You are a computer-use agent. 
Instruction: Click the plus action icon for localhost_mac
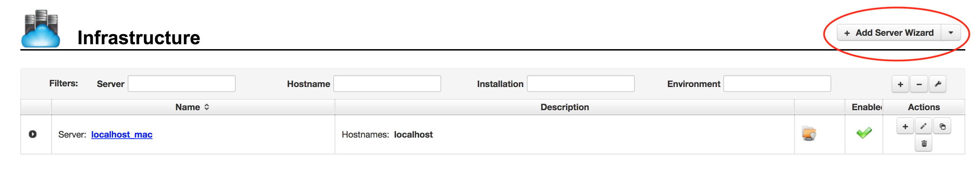(905, 126)
